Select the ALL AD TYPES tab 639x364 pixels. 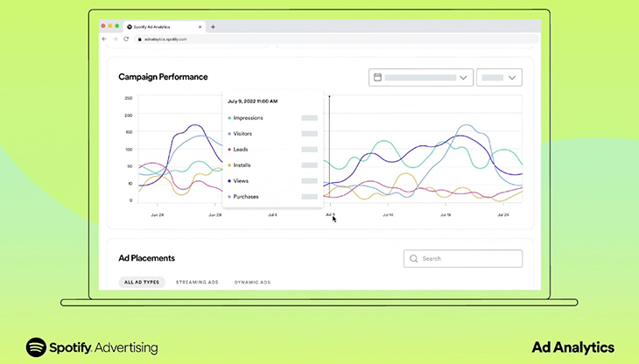point(142,282)
